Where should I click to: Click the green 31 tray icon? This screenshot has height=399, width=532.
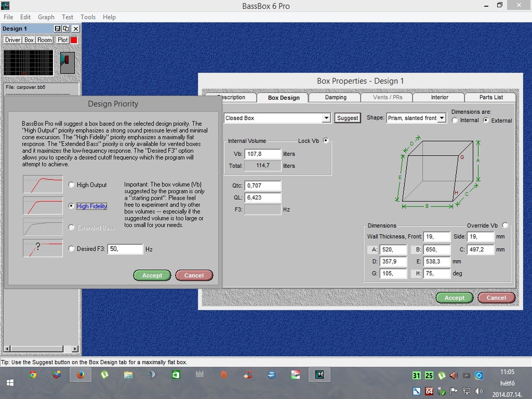coord(416,376)
